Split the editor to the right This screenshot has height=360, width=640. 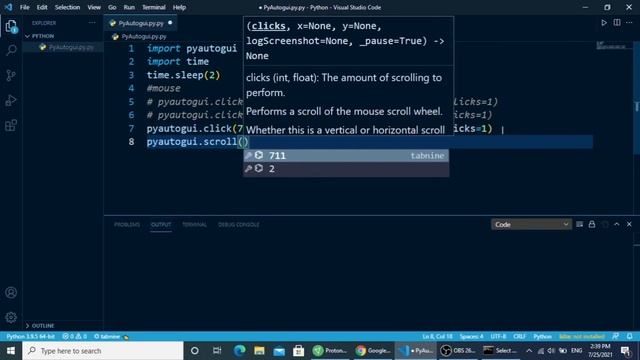click(x=617, y=23)
